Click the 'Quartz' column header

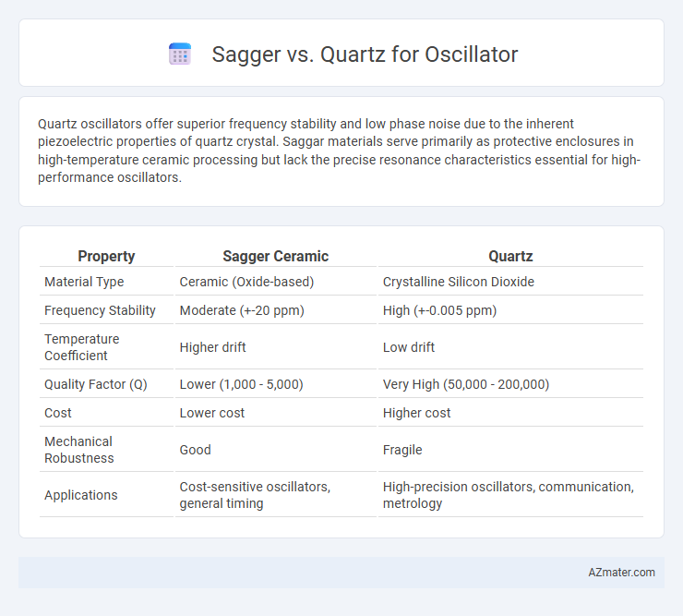click(510, 256)
